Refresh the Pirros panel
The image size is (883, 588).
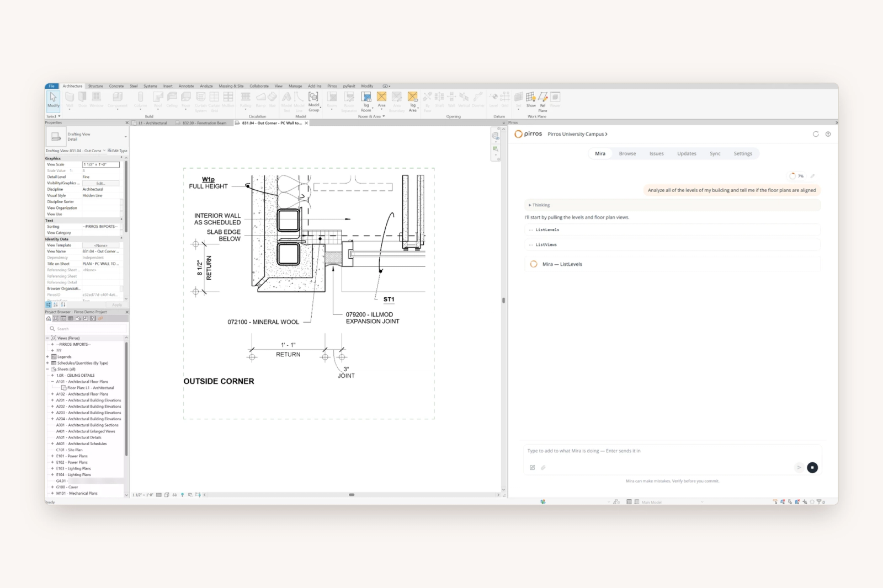point(816,134)
